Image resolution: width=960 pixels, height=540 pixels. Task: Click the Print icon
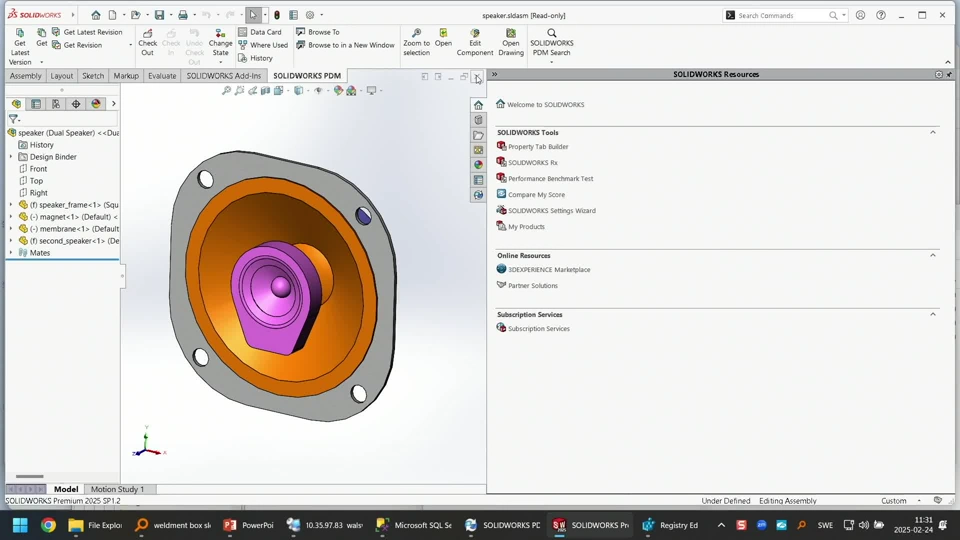pos(182,15)
